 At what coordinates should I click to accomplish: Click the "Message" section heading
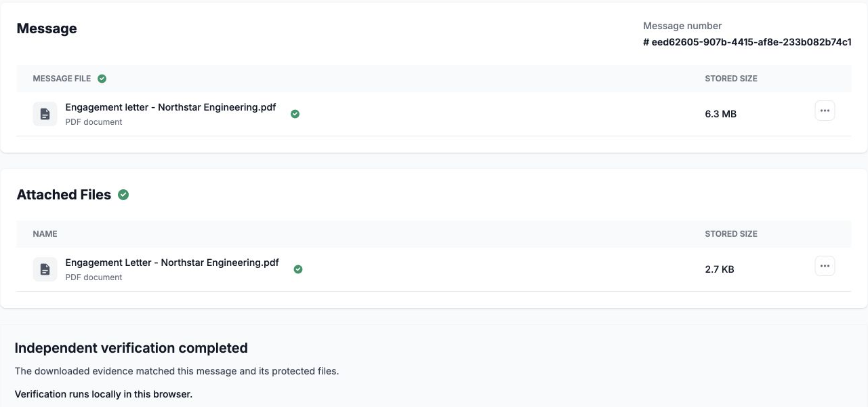point(47,28)
